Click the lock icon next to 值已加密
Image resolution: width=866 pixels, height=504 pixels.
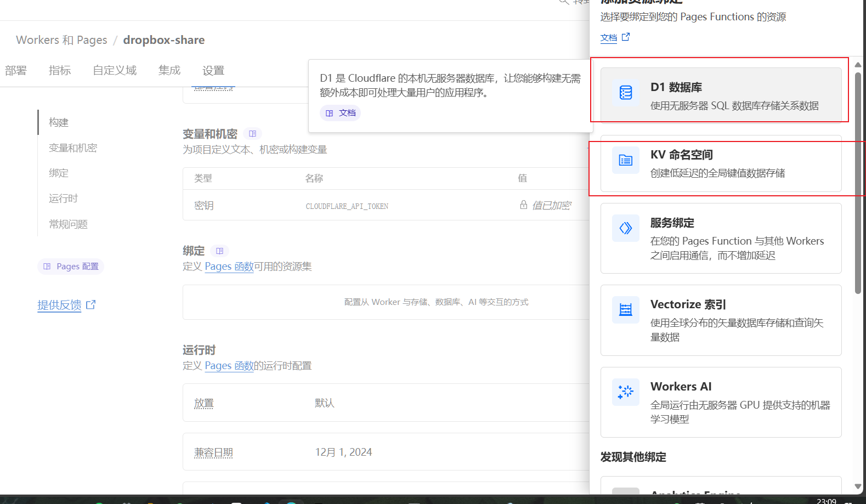(523, 205)
